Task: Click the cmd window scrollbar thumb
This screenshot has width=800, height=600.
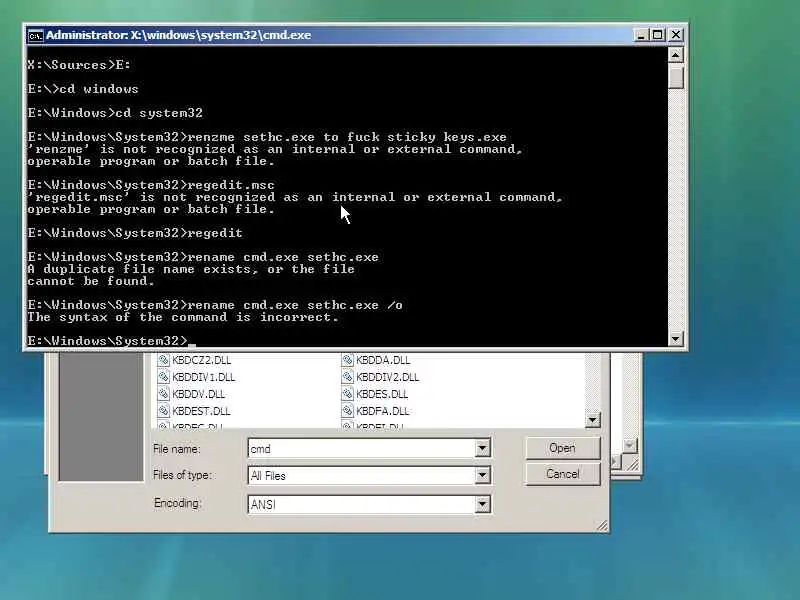Action: (x=676, y=77)
